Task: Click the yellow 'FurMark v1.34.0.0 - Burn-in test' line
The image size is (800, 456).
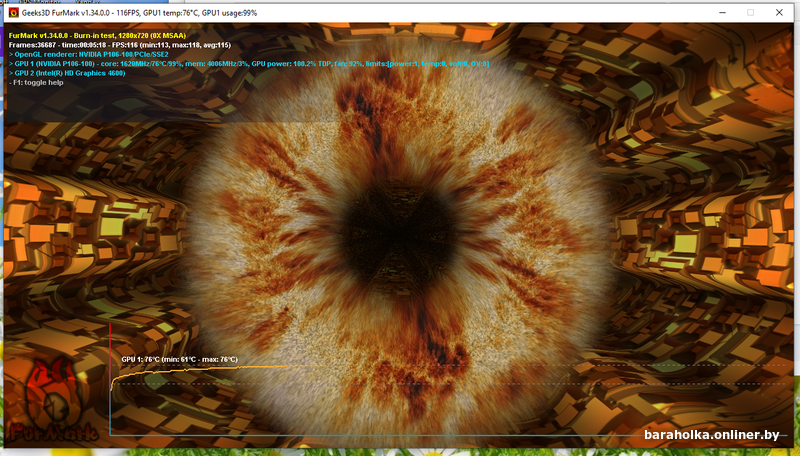Action: [97, 36]
